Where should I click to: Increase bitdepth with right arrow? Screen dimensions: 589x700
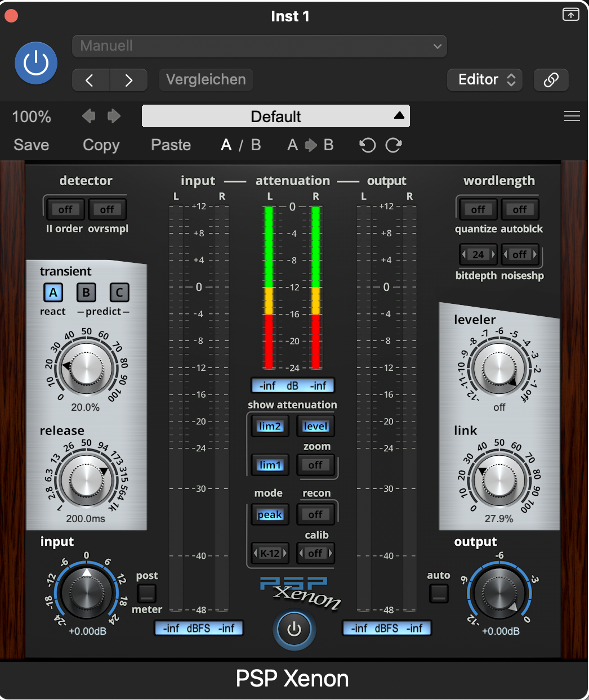(493, 254)
